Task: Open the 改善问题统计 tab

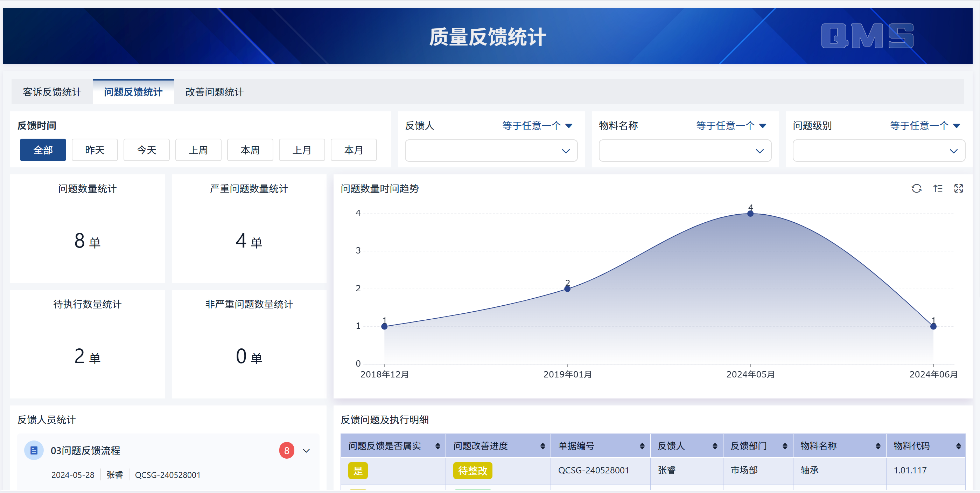Action: 214,92
